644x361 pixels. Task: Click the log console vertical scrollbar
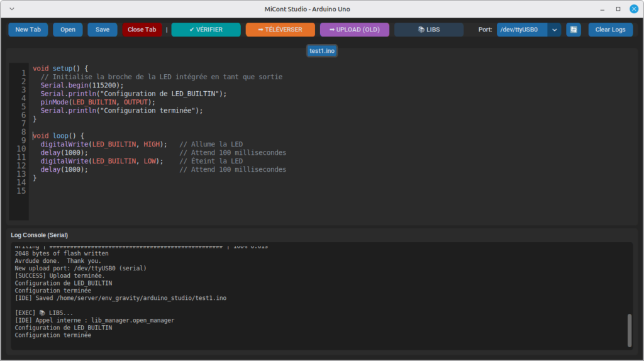[630, 330]
